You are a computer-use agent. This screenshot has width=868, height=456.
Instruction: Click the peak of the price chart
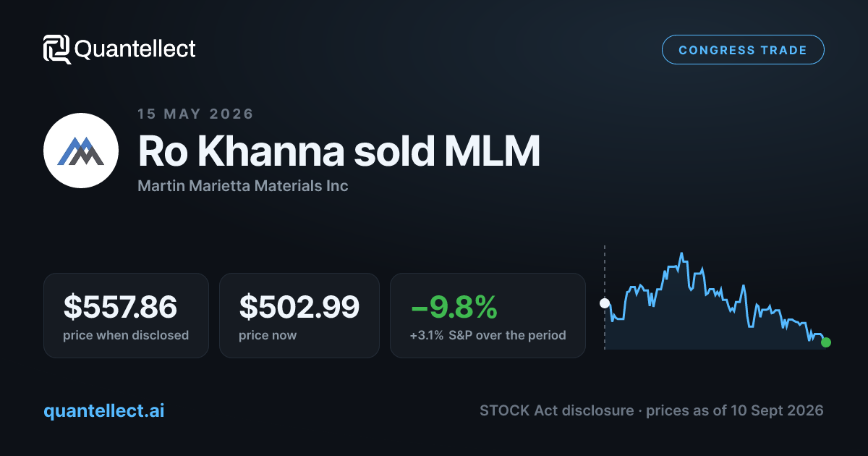[x=681, y=254]
